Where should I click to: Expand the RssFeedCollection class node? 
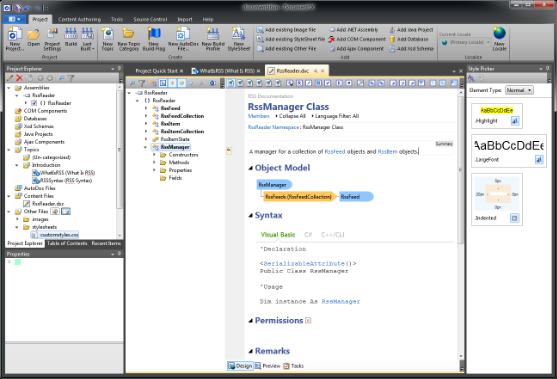[146, 116]
